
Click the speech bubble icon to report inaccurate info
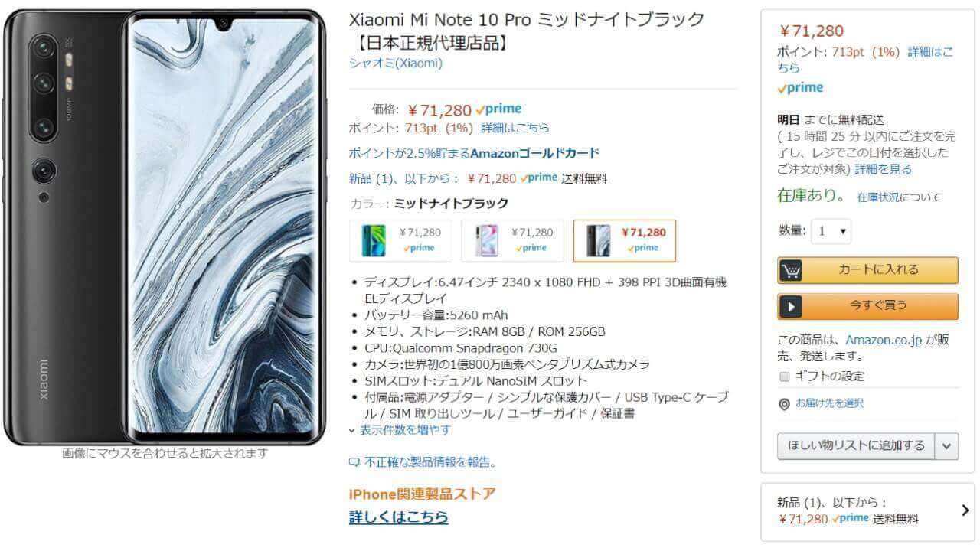pos(354,462)
